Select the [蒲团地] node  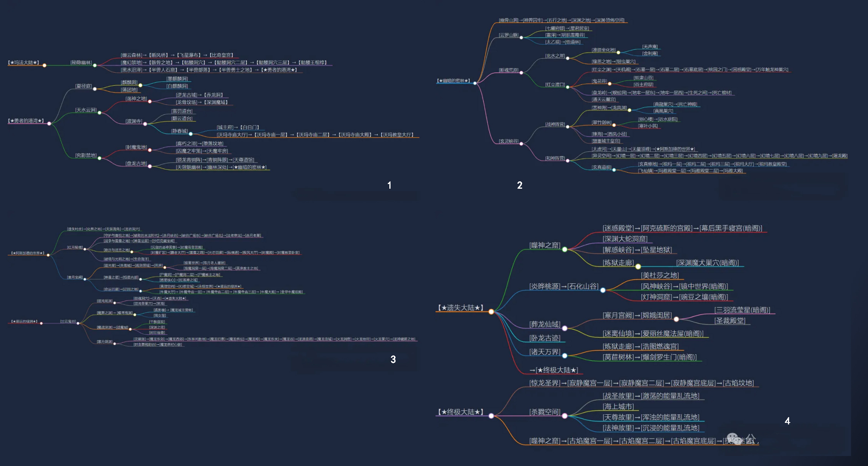(129, 90)
